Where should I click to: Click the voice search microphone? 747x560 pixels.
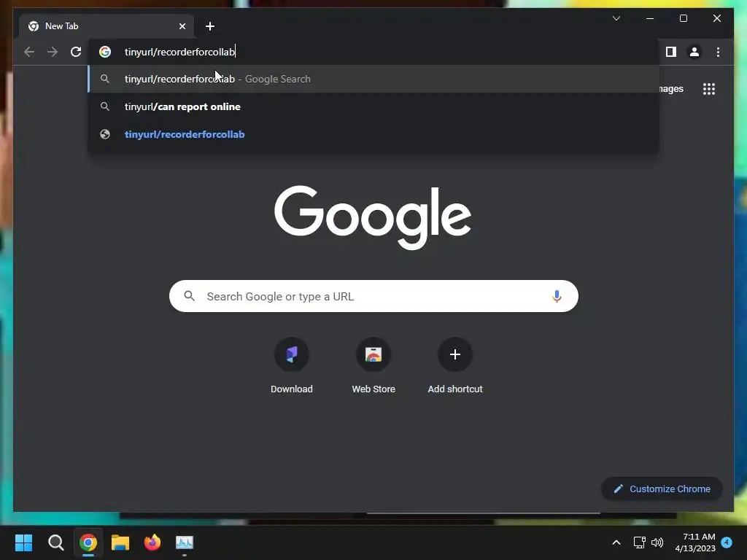(557, 296)
